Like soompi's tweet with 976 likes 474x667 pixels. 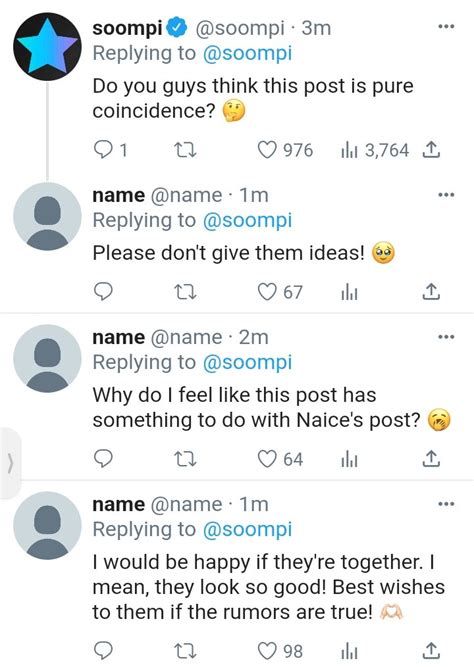tap(267, 150)
